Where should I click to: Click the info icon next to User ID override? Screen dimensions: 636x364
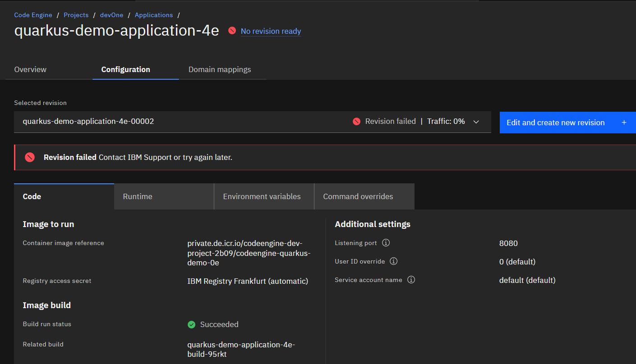pos(393,261)
